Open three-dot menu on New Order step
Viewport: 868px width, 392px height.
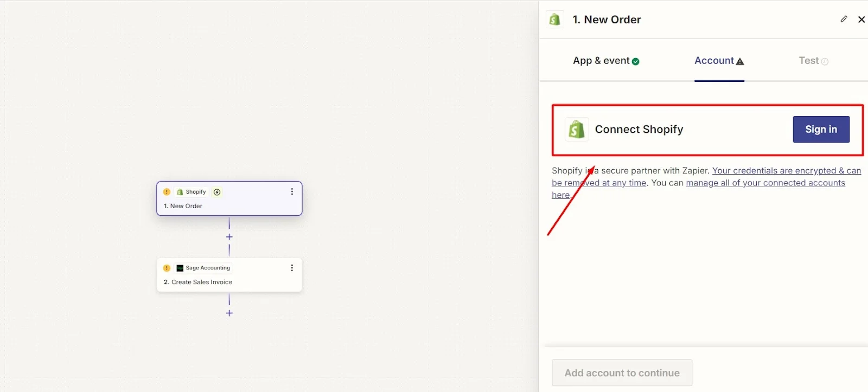click(292, 191)
